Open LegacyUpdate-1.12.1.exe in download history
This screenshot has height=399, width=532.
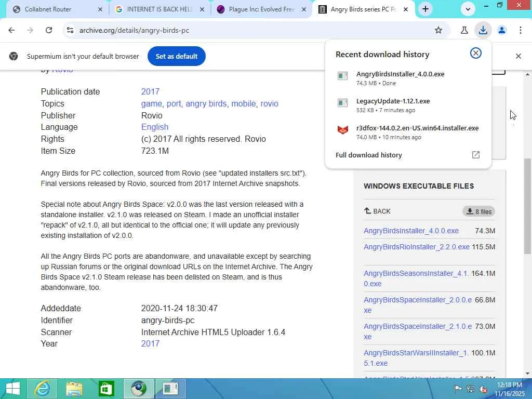(393, 101)
